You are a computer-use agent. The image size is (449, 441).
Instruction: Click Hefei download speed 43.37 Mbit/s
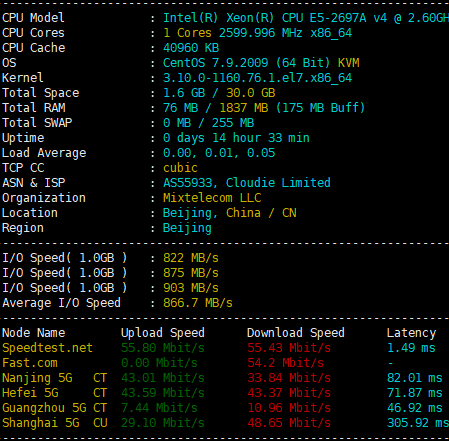(289, 393)
